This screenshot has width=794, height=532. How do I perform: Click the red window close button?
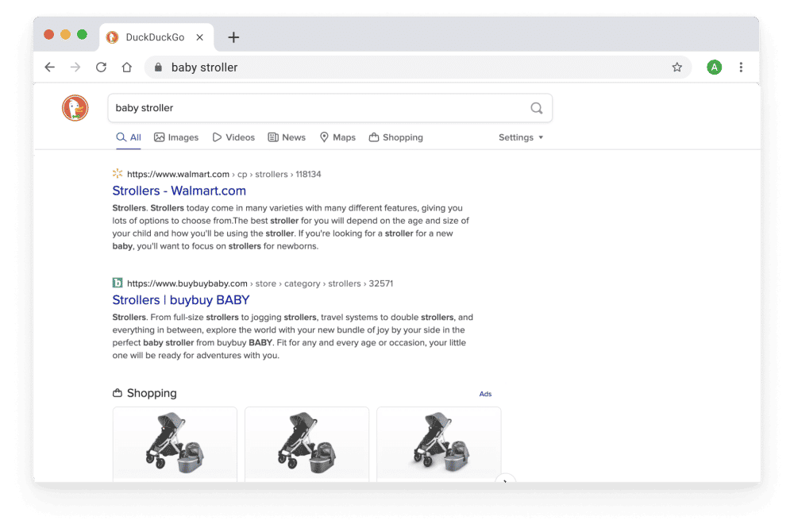(48, 34)
